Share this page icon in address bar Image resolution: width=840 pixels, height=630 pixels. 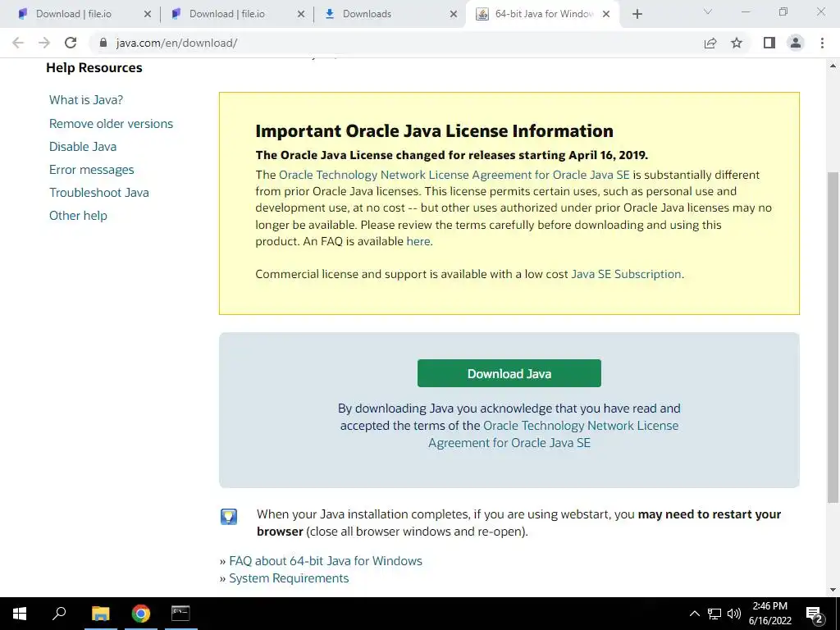[710, 43]
